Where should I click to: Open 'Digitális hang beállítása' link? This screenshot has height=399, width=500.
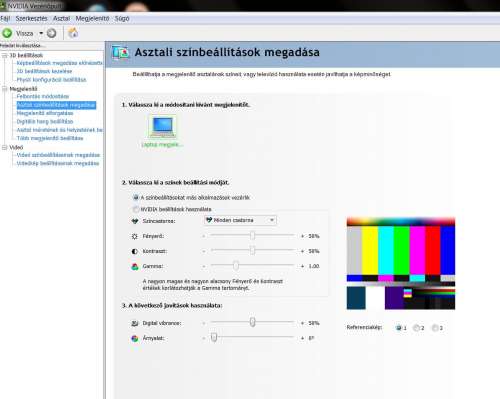pos(45,121)
